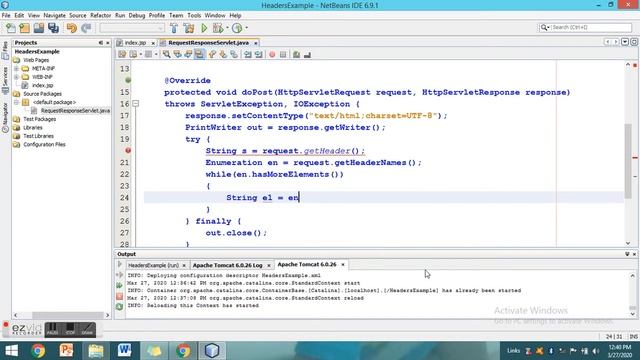Click the red error marker on line 20

coord(128,151)
